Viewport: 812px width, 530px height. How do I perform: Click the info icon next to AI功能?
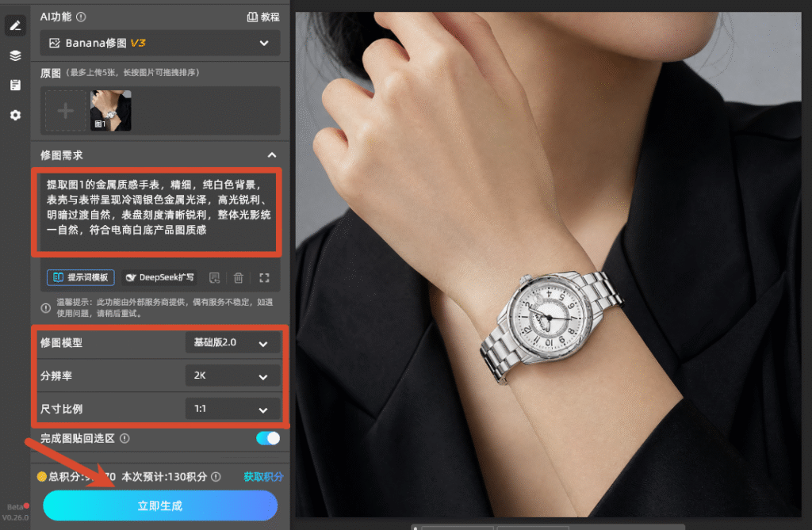(82, 17)
